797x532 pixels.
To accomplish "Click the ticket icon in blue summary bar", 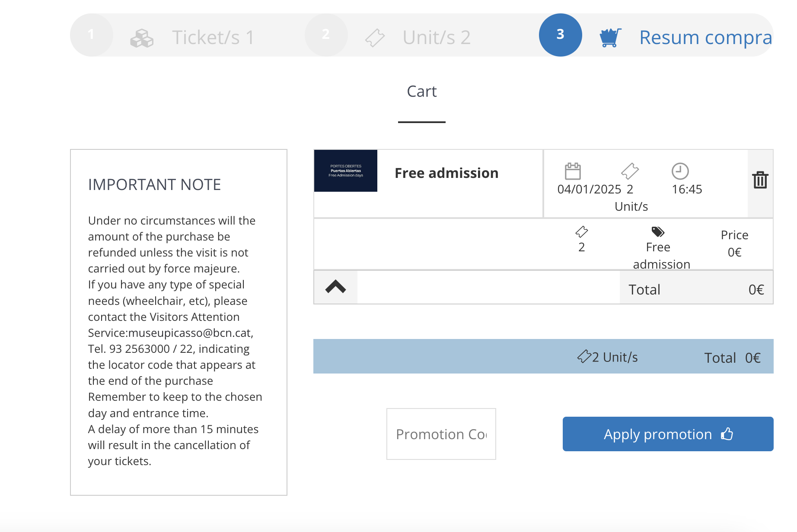I will click(584, 357).
